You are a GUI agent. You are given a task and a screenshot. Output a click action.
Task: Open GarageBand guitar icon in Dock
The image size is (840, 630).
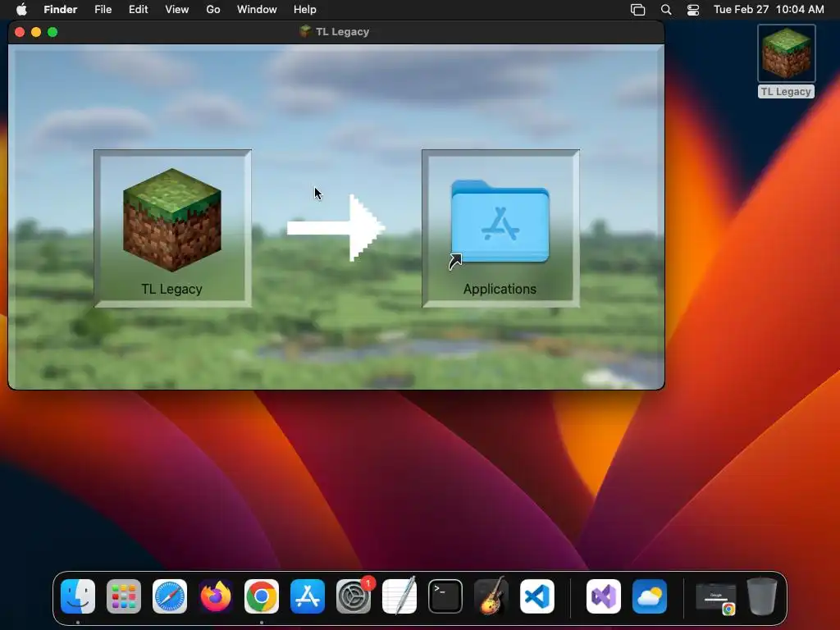point(491,596)
